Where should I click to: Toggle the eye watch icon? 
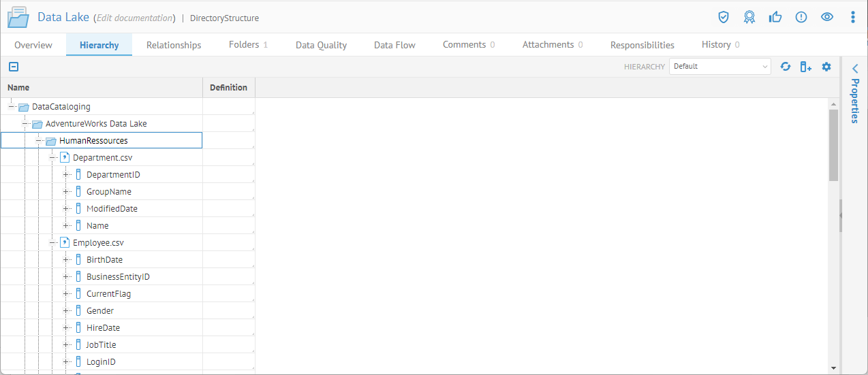click(827, 17)
